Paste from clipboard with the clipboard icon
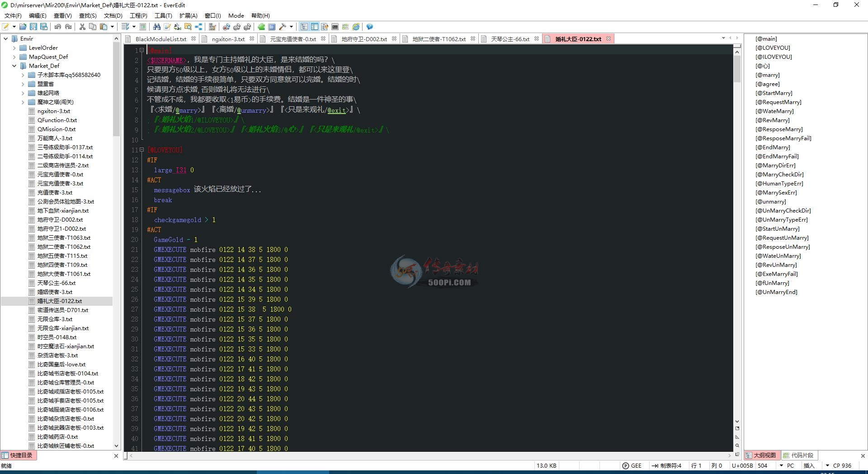This screenshot has width=868, height=474. point(104,27)
